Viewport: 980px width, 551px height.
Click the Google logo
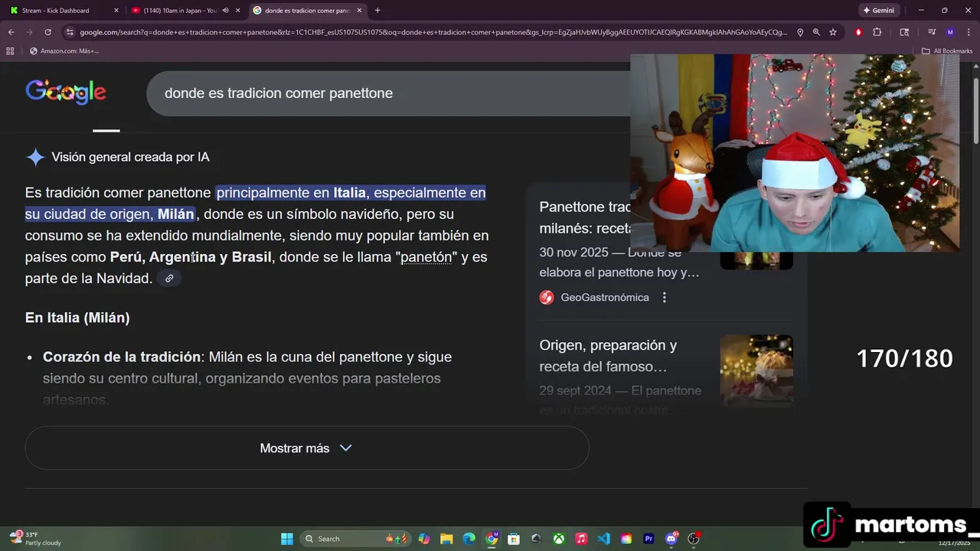pos(66,92)
